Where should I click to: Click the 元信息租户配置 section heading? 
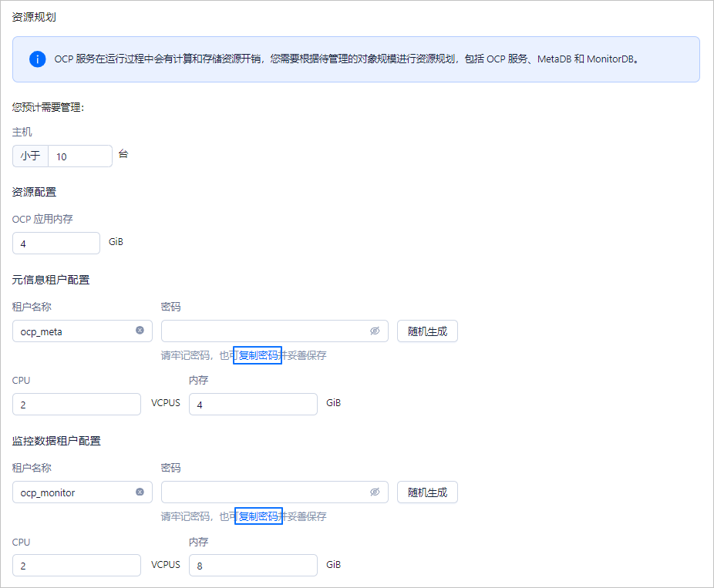click(x=51, y=280)
